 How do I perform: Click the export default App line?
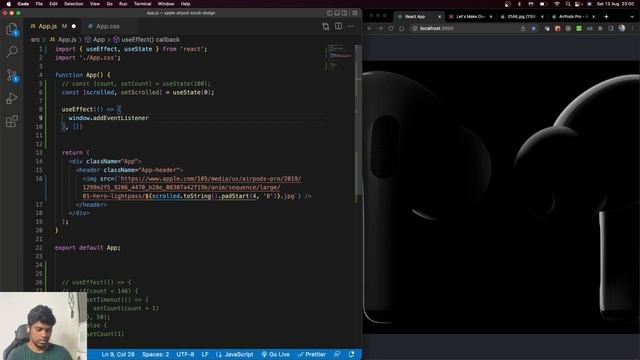point(88,248)
